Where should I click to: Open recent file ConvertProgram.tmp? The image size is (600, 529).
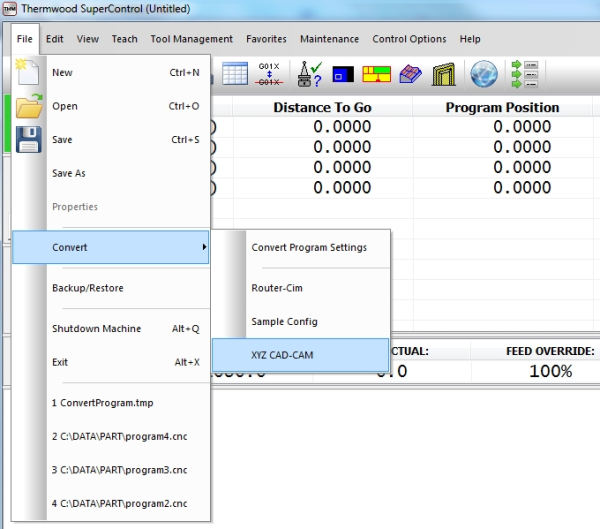[111, 403]
